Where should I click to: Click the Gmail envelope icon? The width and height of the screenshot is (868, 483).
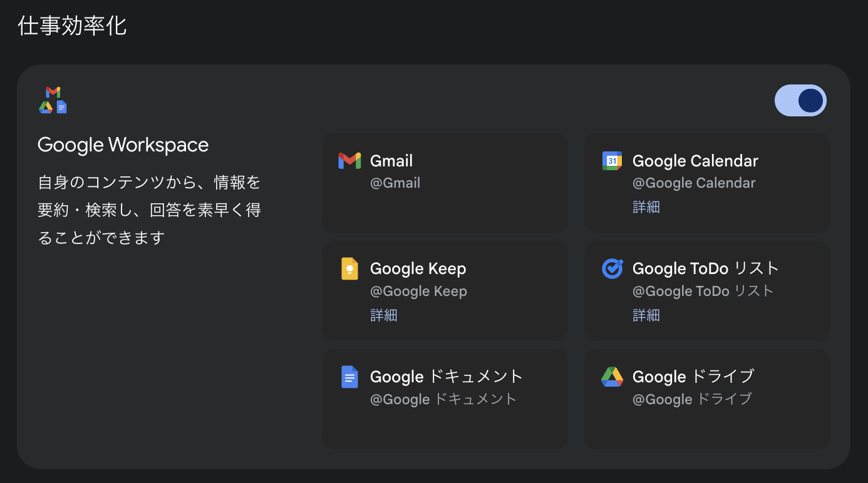click(x=349, y=161)
